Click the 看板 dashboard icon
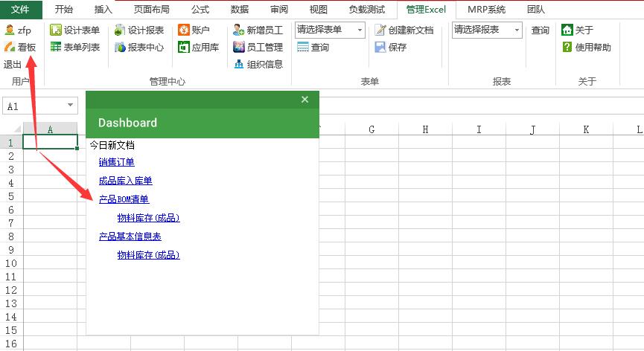The image size is (644, 351). 10,47
